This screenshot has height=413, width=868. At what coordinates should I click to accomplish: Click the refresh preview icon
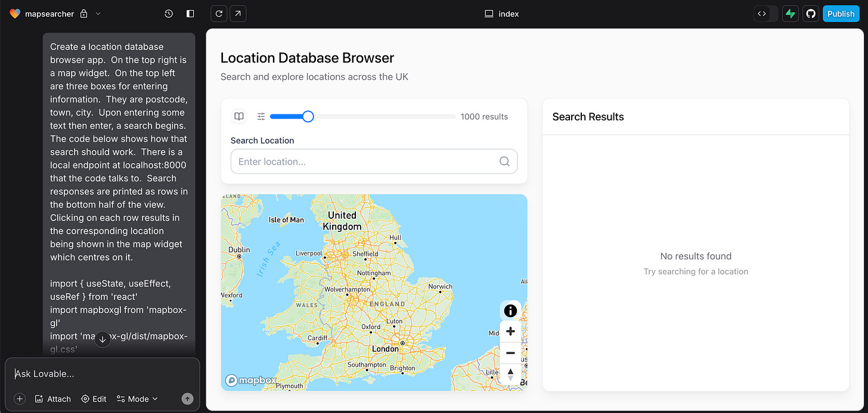click(219, 14)
